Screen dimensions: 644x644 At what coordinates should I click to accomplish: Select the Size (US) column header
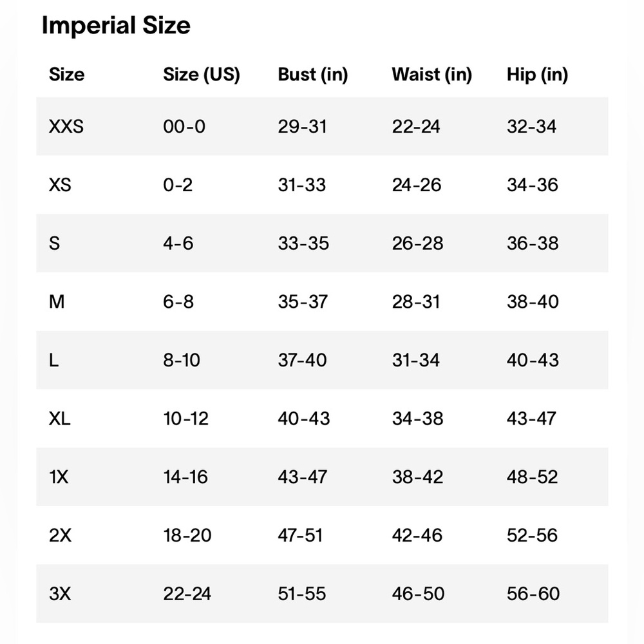(x=201, y=75)
